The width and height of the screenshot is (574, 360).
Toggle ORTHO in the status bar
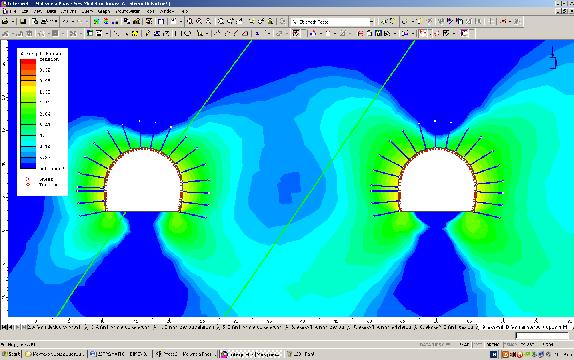tap(493, 344)
